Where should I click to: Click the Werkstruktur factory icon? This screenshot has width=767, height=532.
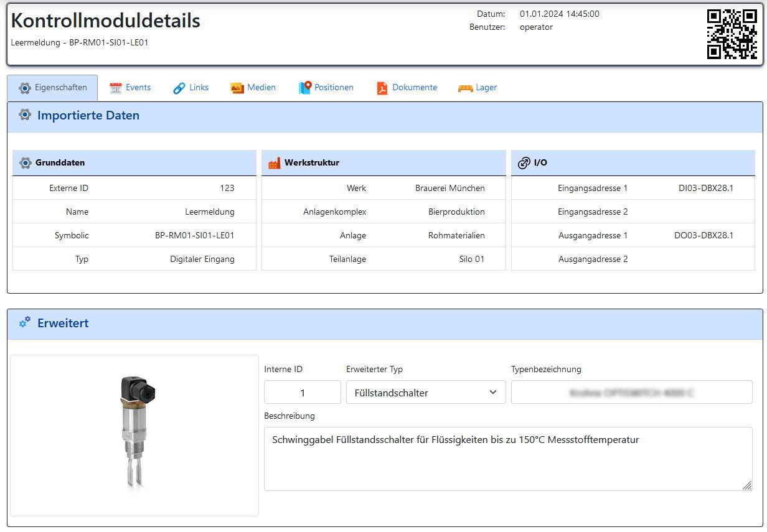tap(275, 163)
